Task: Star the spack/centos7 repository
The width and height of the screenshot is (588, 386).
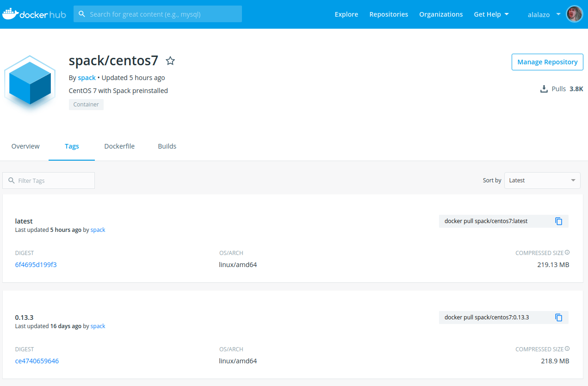Action: pos(170,61)
